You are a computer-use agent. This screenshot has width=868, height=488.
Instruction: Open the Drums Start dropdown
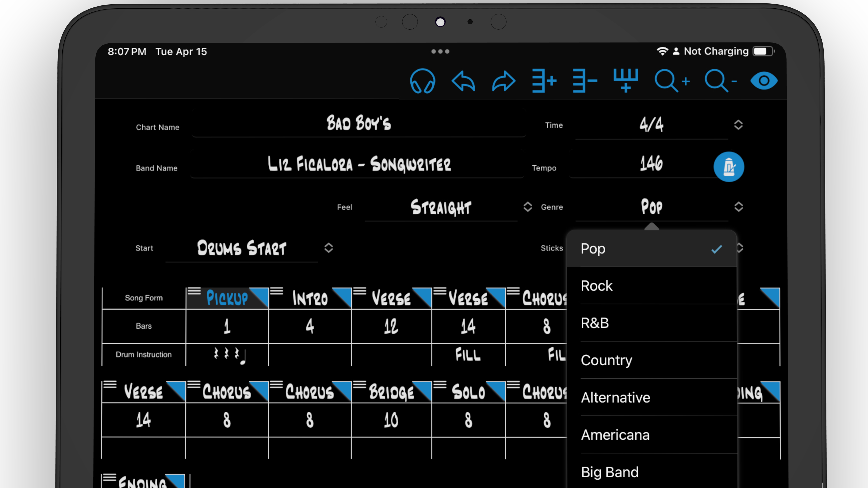coord(328,248)
